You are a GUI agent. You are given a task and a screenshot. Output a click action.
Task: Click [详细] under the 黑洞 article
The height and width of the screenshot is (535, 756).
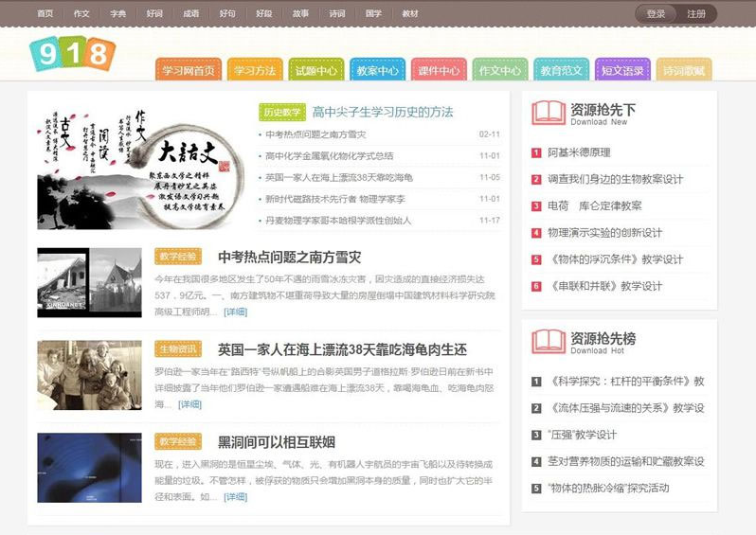pos(235,497)
